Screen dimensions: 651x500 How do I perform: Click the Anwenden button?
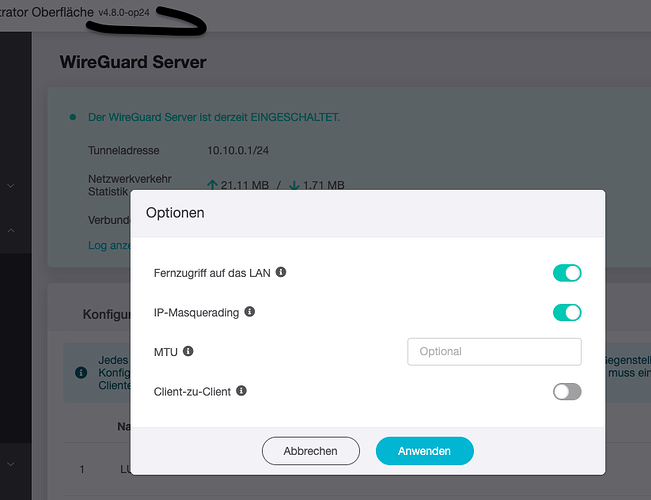tap(424, 451)
